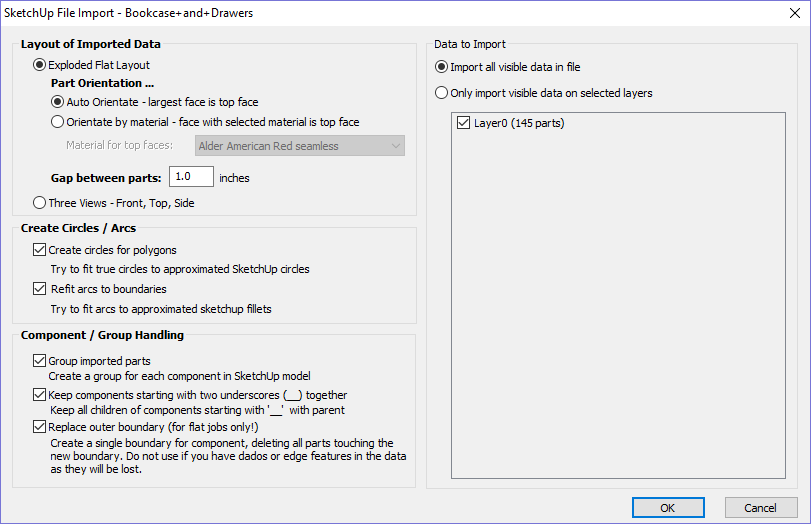811x524 pixels.
Task: Toggle Layer0 (145 parts) checkbox
Action: (x=463, y=123)
